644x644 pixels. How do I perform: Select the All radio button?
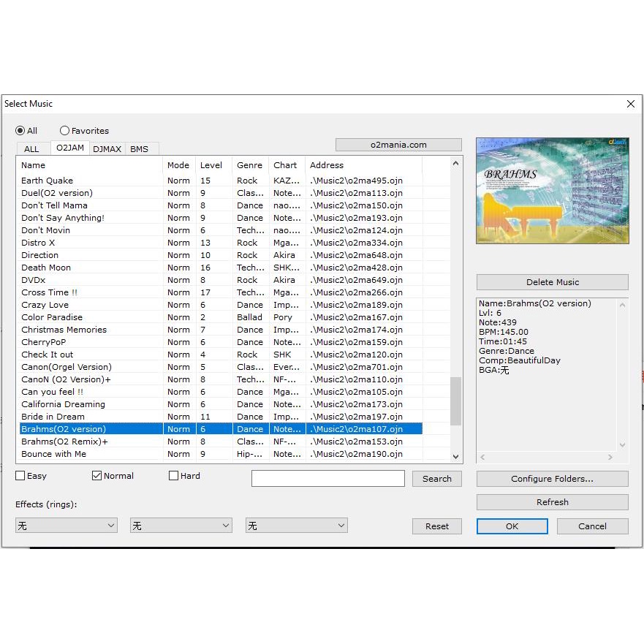tap(20, 131)
